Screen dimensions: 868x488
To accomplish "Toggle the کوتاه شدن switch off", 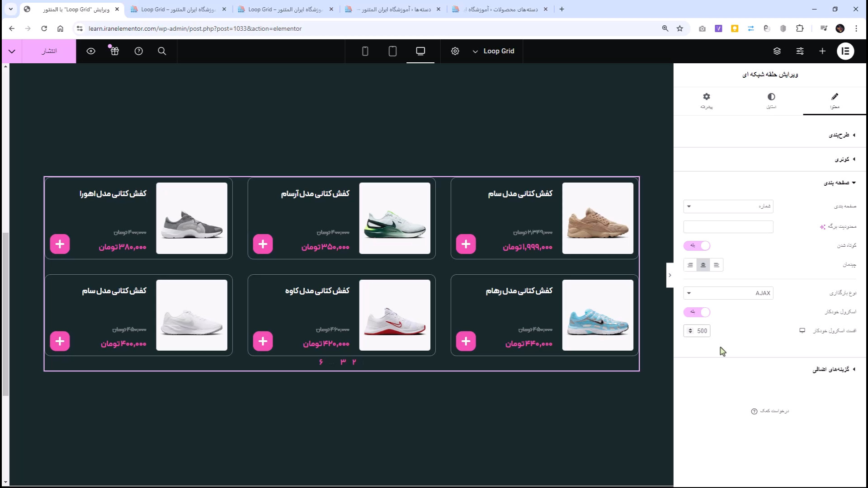I will tap(697, 245).
